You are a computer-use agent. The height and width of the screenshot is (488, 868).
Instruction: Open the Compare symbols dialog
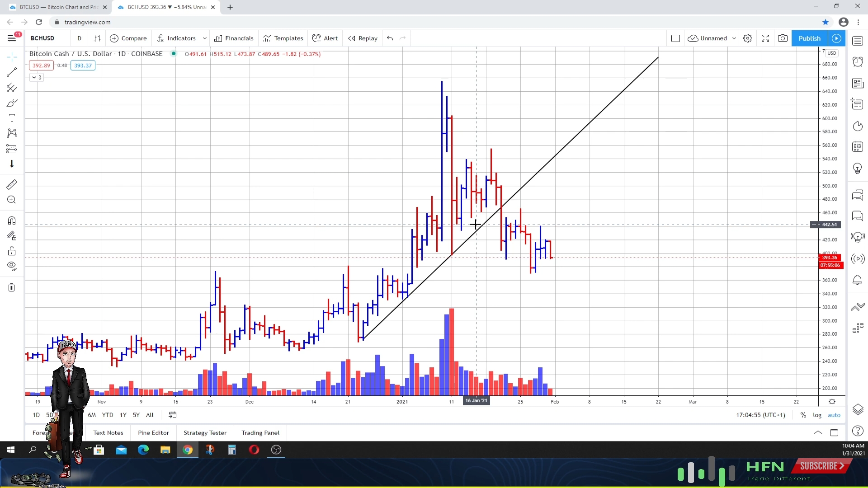tap(128, 38)
